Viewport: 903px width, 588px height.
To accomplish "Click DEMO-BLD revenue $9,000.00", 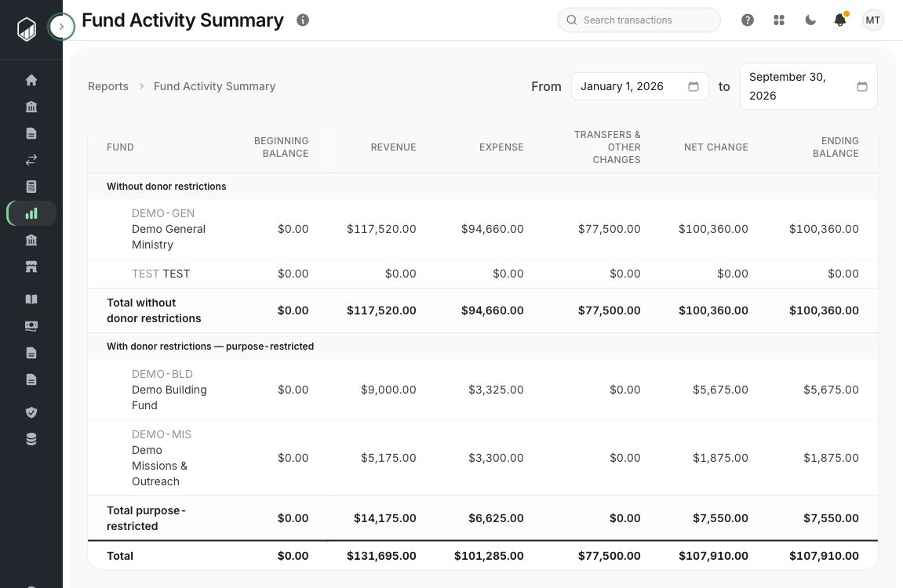I will [x=388, y=390].
